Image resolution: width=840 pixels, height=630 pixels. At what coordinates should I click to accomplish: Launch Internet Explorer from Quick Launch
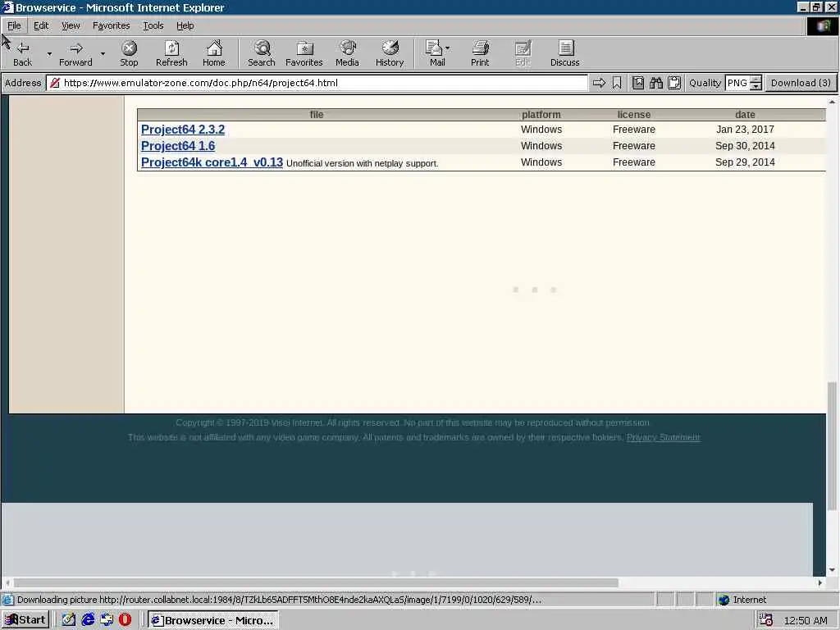[x=88, y=620]
